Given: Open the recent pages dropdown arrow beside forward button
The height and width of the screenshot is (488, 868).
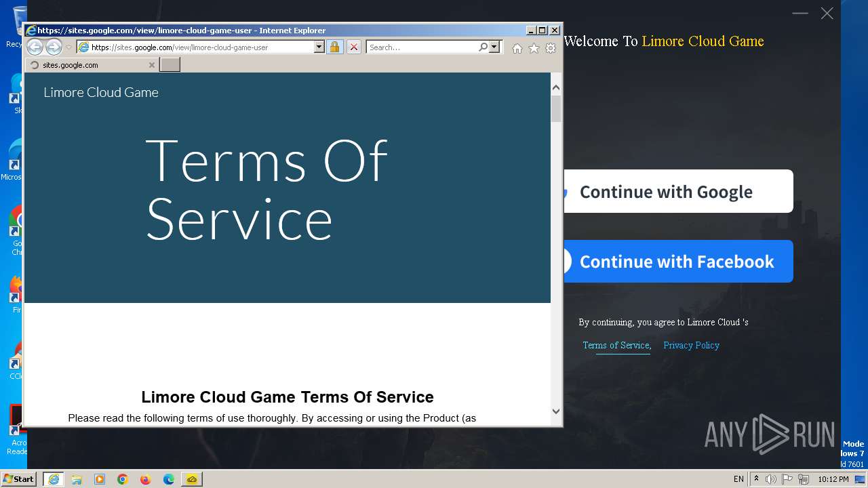Looking at the screenshot, I should click(x=68, y=47).
